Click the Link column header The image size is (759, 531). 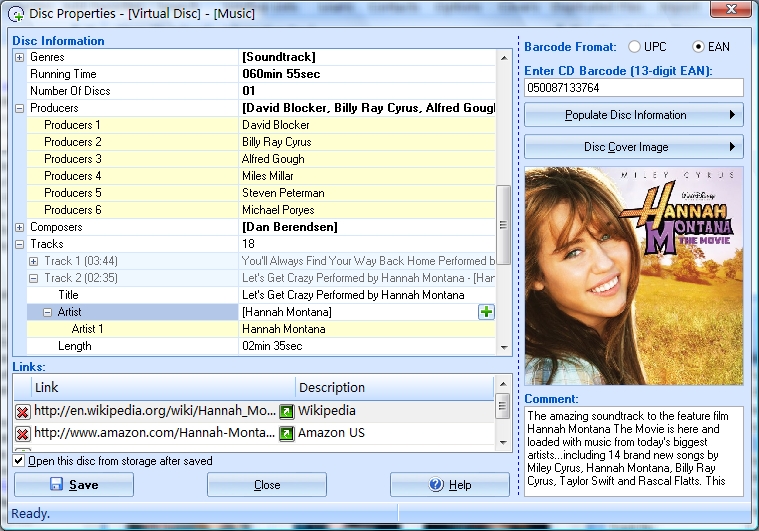click(x=164, y=387)
